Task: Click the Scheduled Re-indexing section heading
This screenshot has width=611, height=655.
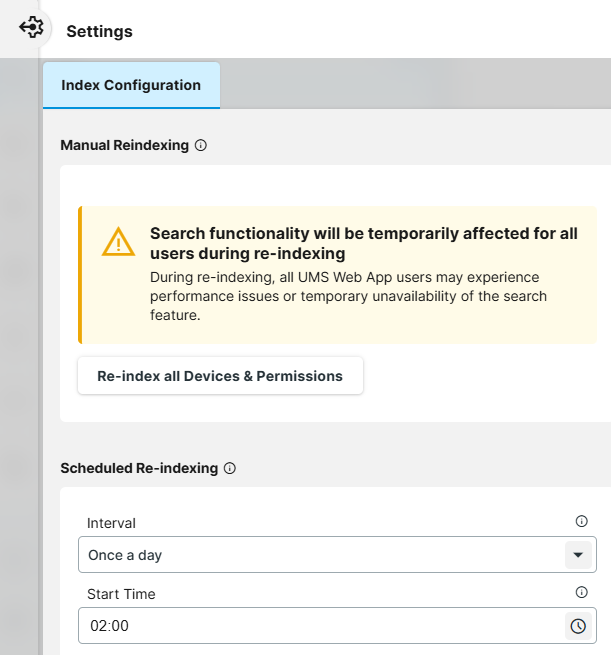Action: click(x=139, y=468)
